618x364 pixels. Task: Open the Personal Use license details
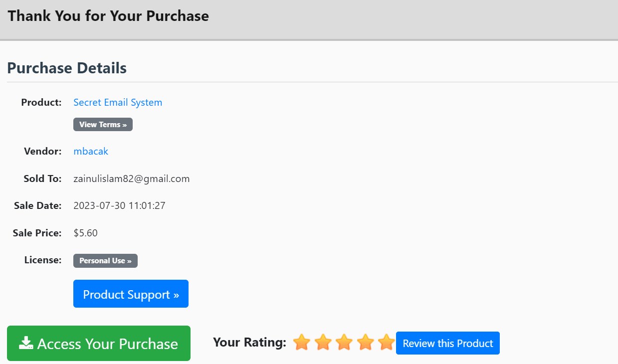coord(105,261)
